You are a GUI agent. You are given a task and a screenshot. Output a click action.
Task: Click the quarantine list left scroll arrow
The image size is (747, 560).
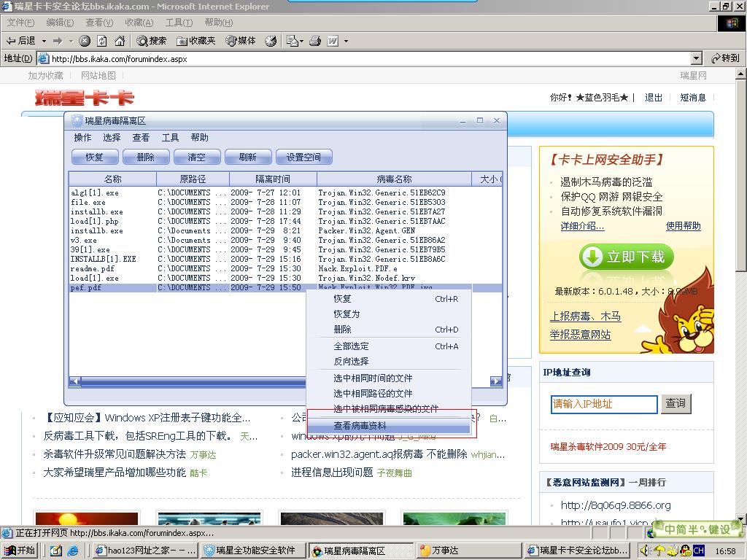coord(75,381)
